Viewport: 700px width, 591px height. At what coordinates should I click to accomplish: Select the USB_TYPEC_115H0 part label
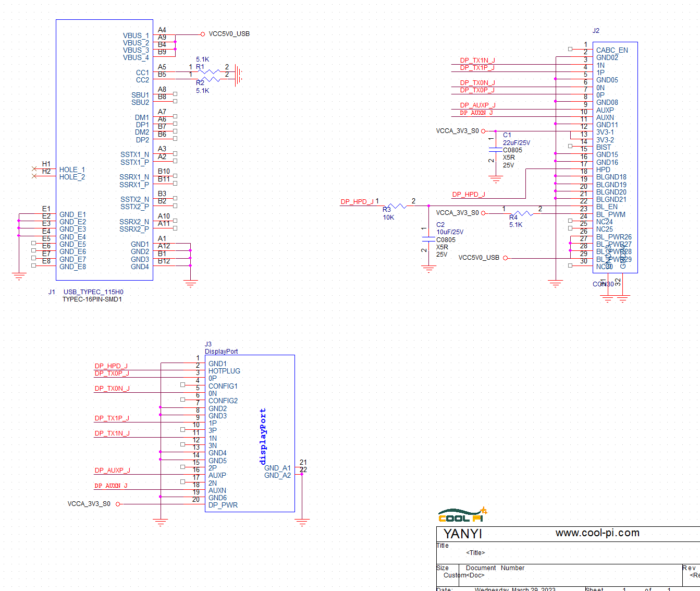pos(93,292)
